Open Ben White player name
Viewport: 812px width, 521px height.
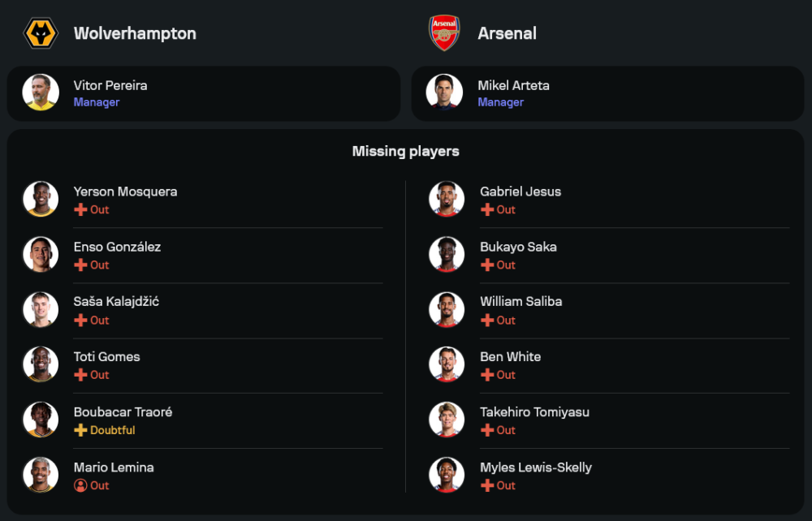coord(510,356)
